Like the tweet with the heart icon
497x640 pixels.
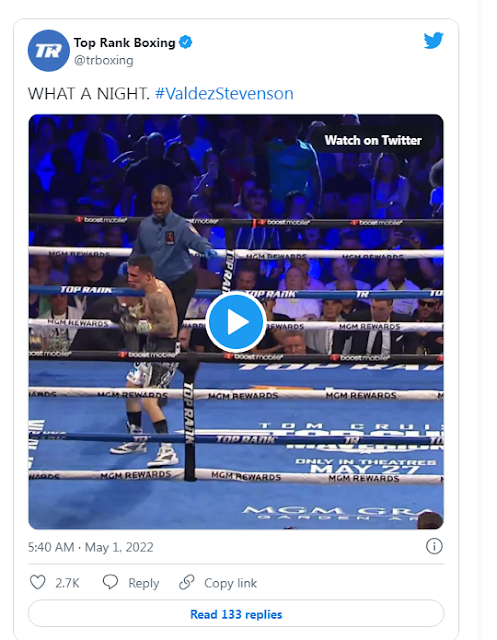pyautogui.click(x=38, y=582)
